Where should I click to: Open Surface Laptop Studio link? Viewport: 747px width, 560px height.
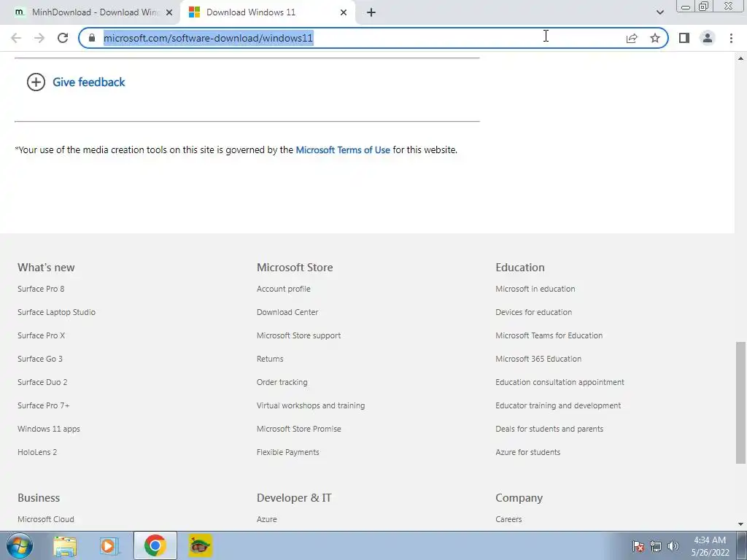[57, 312]
